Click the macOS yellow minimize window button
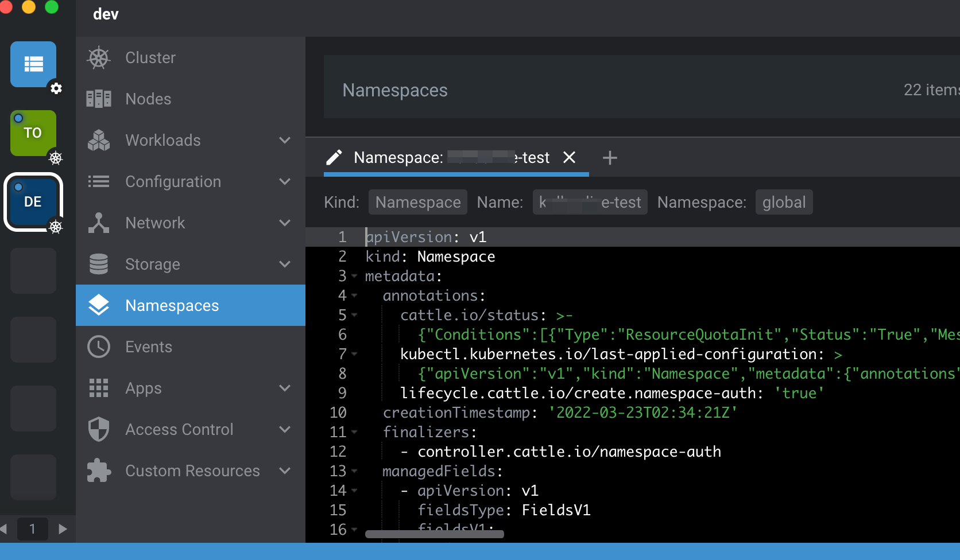This screenshot has height=560, width=960. (29, 6)
